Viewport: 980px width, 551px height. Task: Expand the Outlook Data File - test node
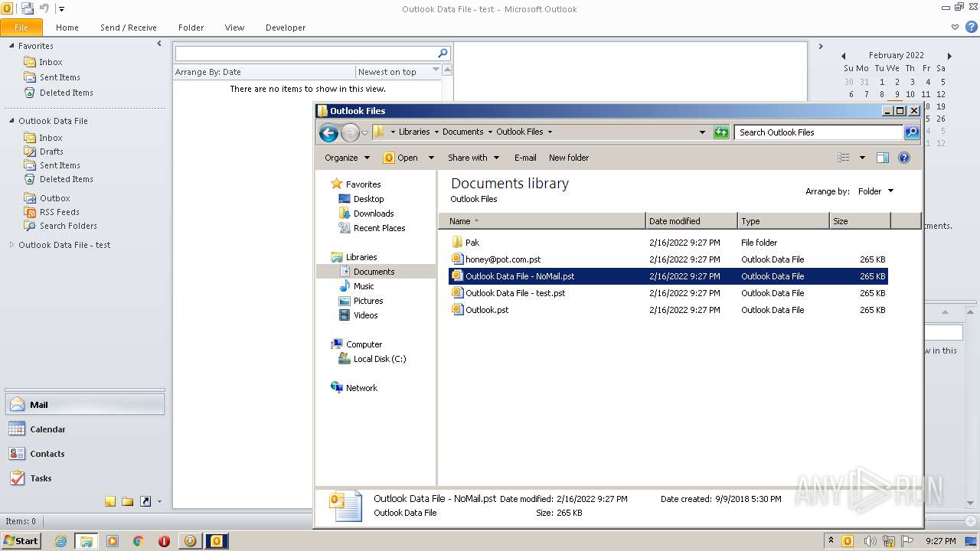pyautogui.click(x=11, y=245)
